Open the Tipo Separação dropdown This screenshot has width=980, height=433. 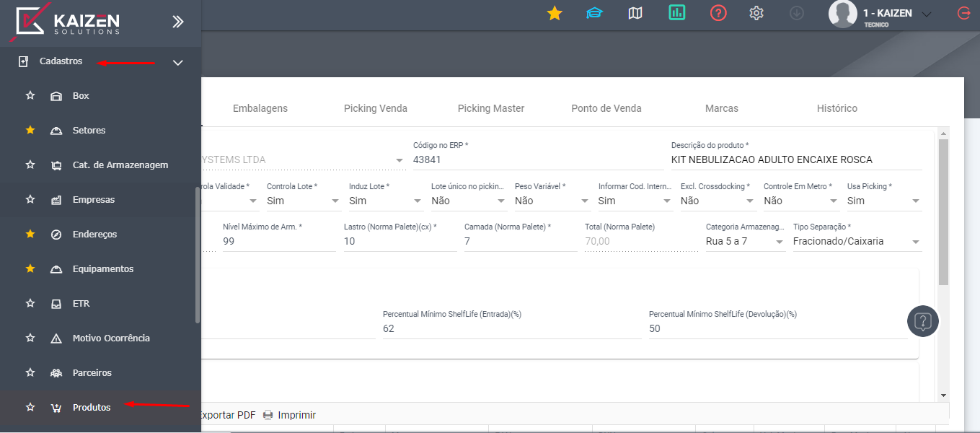click(x=857, y=241)
